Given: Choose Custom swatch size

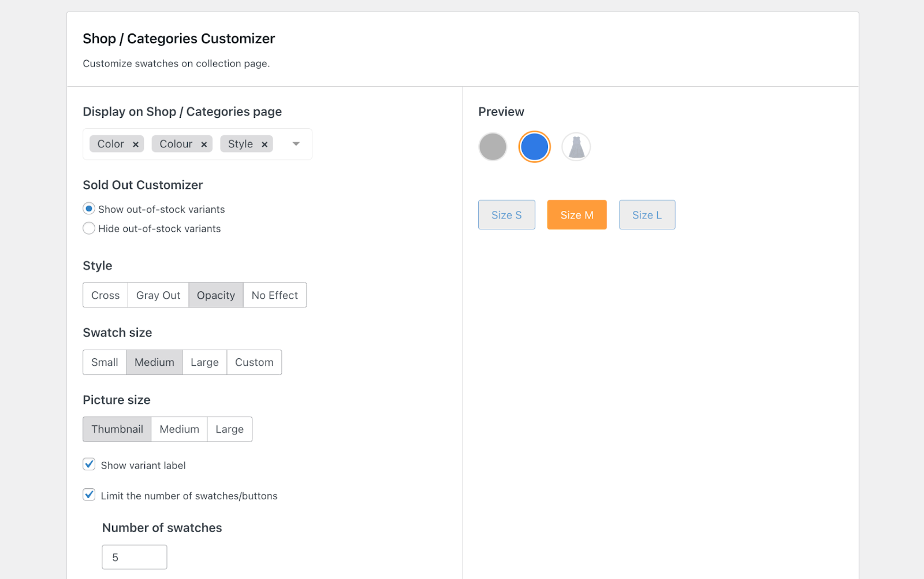Looking at the screenshot, I should click(x=254, y=362).
